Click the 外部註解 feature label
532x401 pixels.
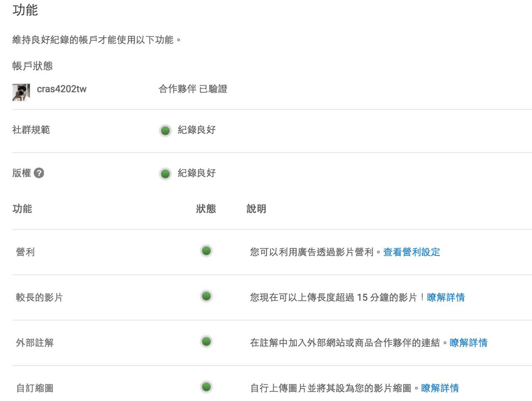pos(35,343)
